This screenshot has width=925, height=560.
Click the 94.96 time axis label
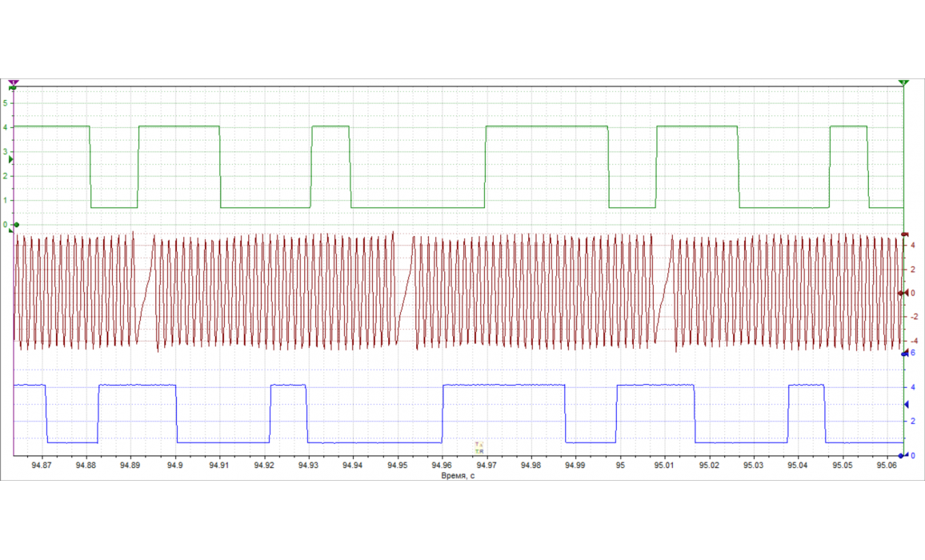pos(441,464)
